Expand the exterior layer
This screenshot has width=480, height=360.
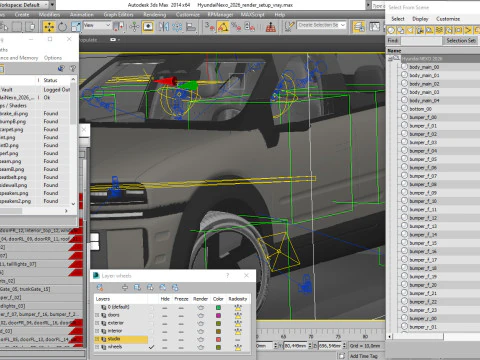tap(97, 323)
